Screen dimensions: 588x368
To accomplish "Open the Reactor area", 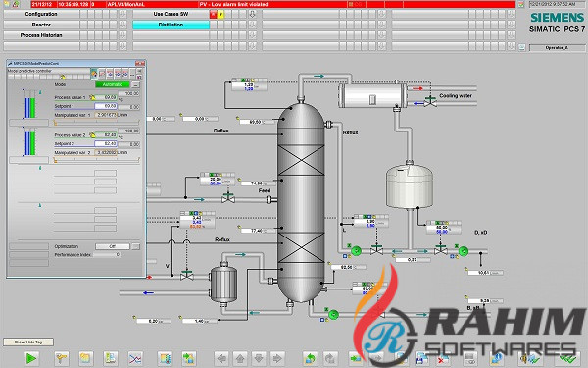I will pyautogui.click(x=41, y=25).
